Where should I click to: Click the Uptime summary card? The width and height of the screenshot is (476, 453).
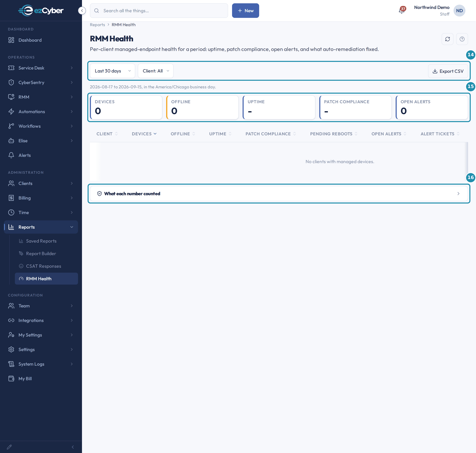pyautogui.click(x=279, y=107)
